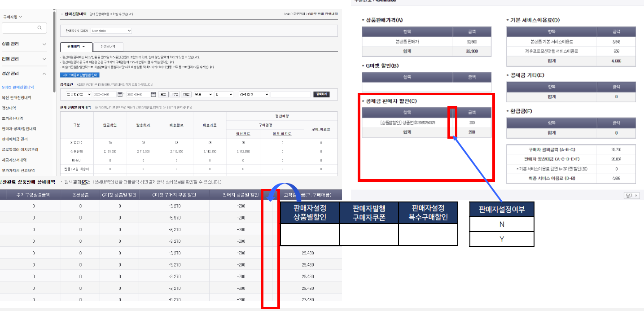The width and height of the screenshot is (644, 311).
Task: Open 판매자 공제/할인내역 in the sidebar
Action: (19, 129)
